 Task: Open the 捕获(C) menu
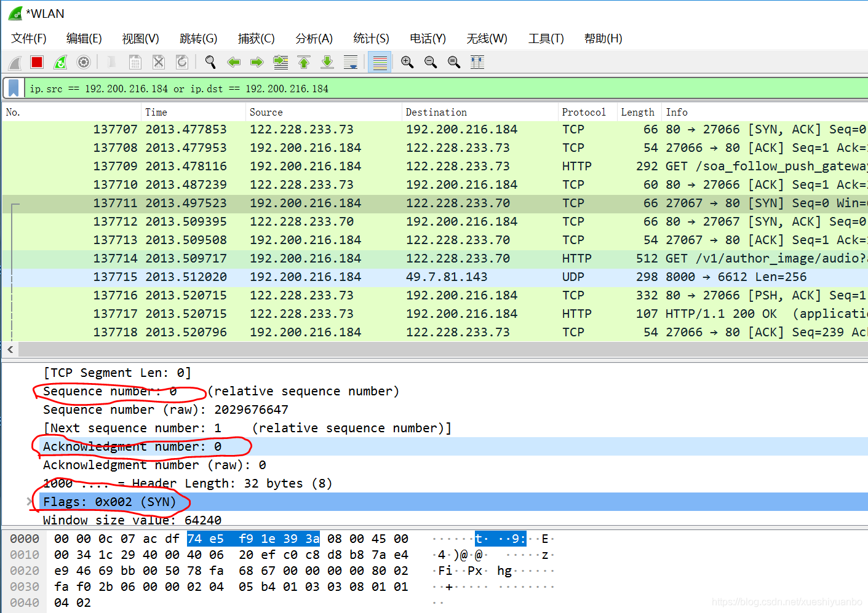click(257, 39)
